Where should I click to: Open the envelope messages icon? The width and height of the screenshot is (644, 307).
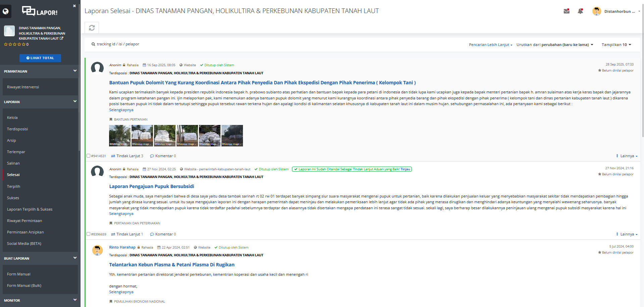coord(566,11)
